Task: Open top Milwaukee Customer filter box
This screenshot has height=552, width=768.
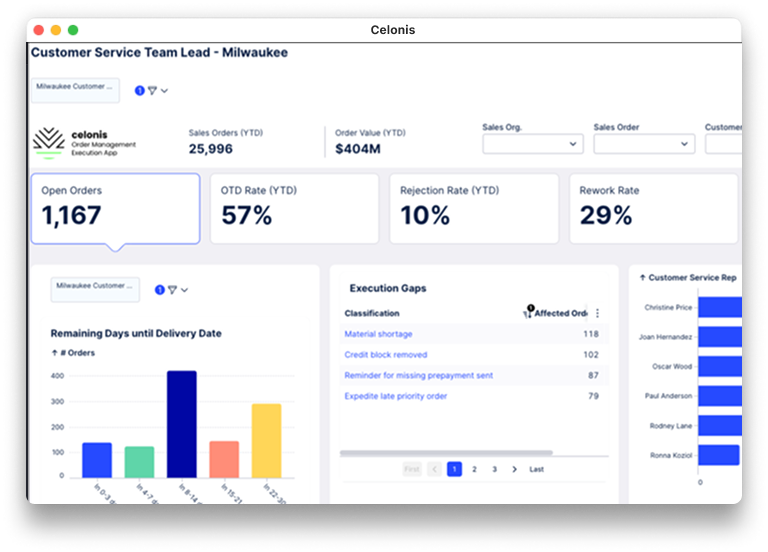Action: pos(75,90)
